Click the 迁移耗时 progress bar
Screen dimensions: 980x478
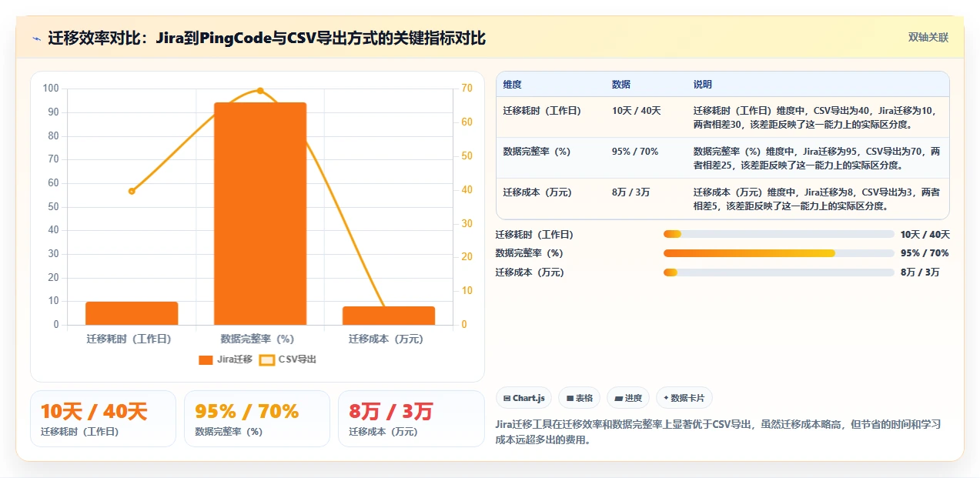coord(779,234)
